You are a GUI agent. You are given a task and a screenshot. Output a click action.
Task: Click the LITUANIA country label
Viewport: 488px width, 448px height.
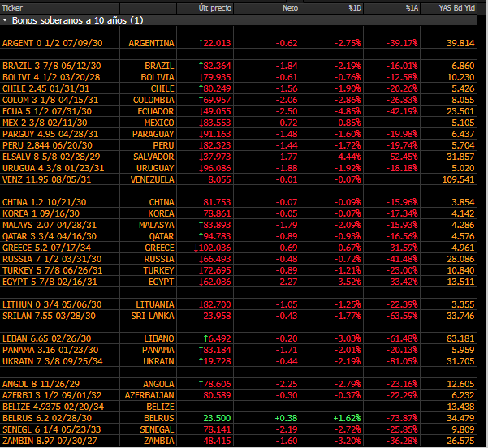coord(155,304)
